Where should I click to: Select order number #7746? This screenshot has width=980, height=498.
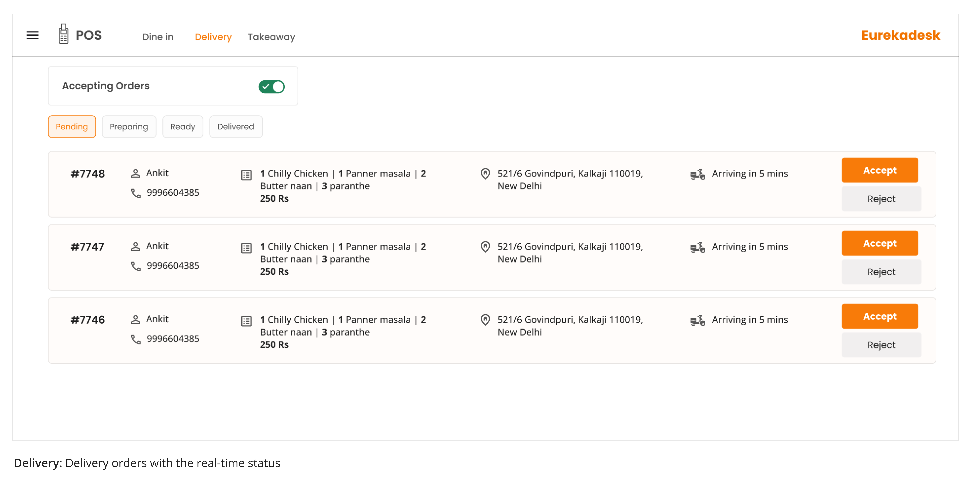(x=87, y=320)
